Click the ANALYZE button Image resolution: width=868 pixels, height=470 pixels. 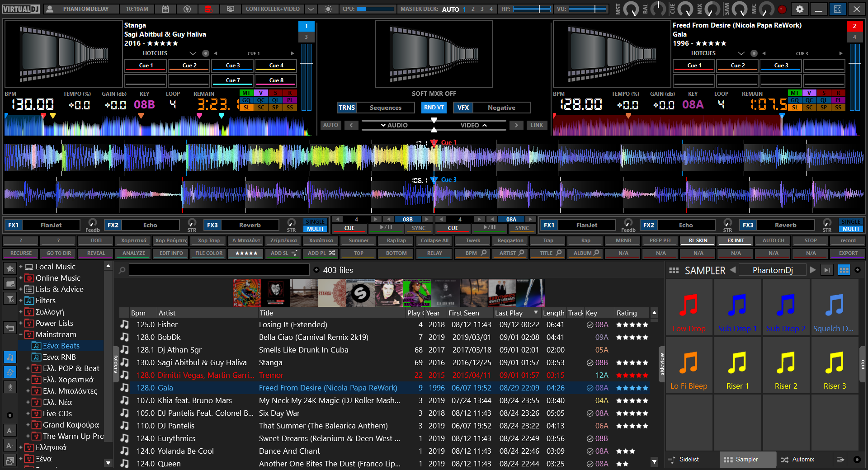coord(134,253)
